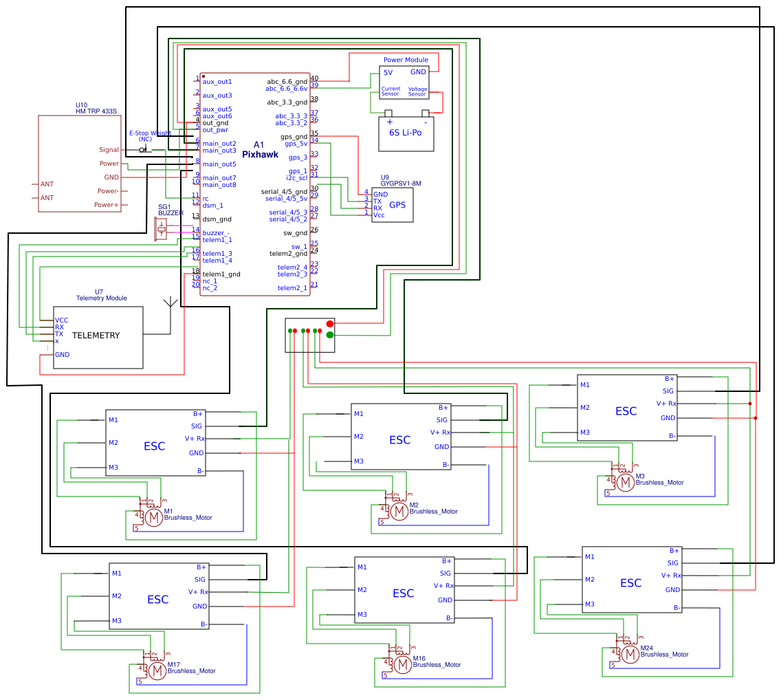Click the 'aux_out6' pin label
The width and height of the screenshot is (781, 700).
(217, 116)
